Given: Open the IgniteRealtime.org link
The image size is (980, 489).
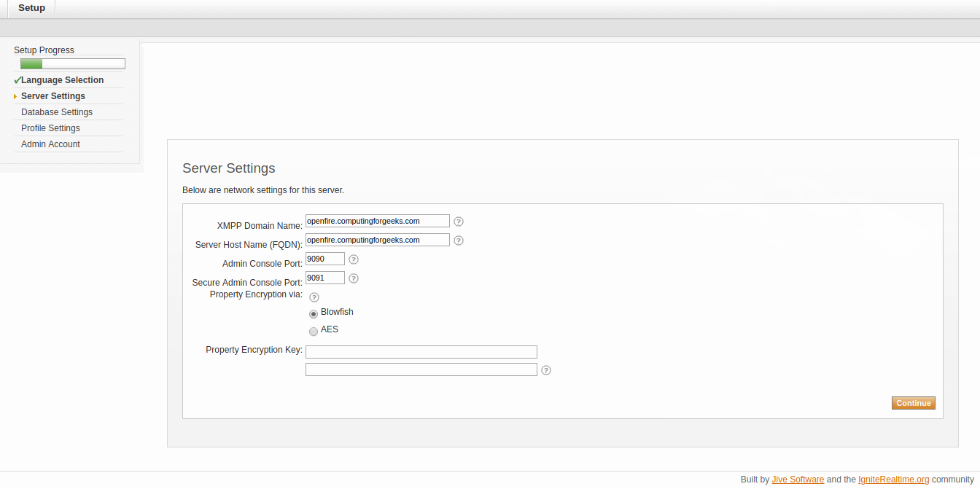Looking at the screenshot, I should [x=893, y=480].
